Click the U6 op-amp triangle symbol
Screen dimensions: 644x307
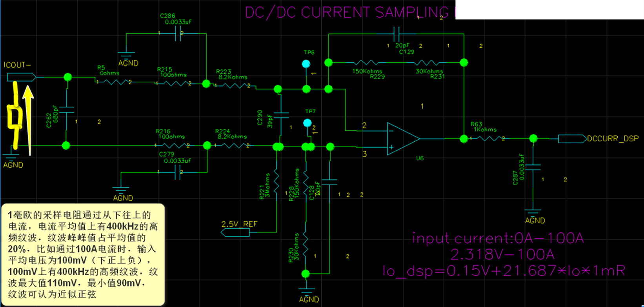pyautogui.click(x=404, y=139)
